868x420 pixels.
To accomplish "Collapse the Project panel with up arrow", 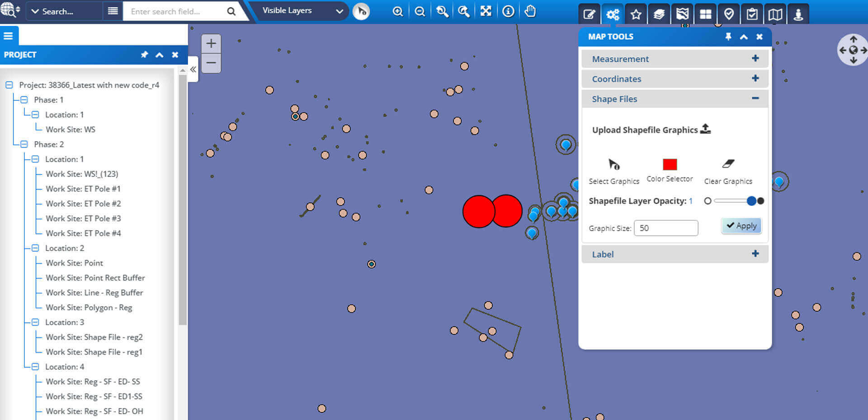I will coord(160,55).
